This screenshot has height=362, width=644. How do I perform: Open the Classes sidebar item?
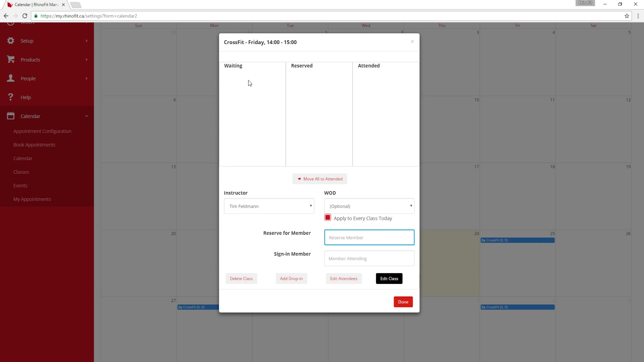click(21, 172)
